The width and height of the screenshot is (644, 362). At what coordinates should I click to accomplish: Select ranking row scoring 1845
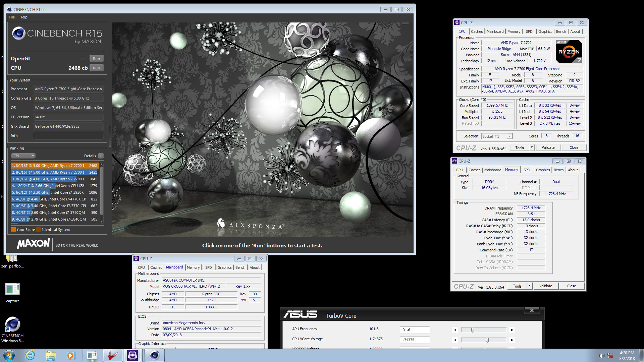click(54, 179)
